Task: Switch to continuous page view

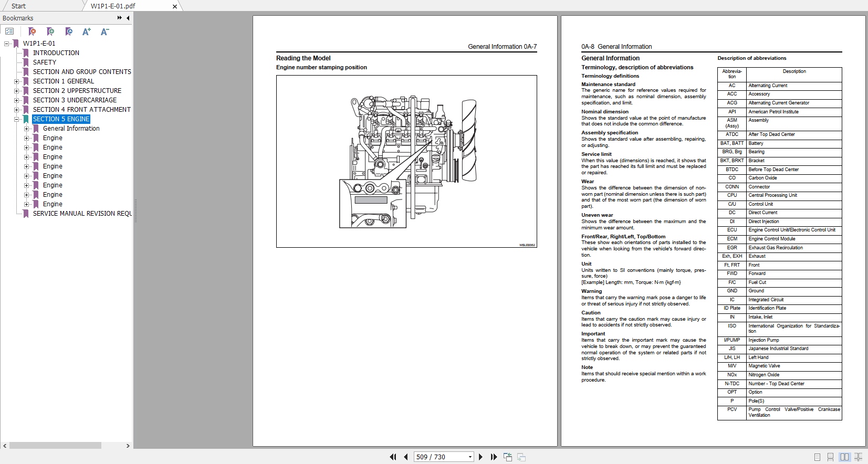Action: pos(830,457)
